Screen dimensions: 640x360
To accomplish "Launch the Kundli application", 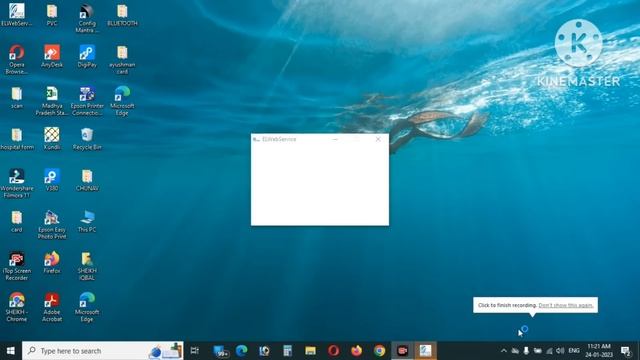I will click(x=52, y=139).
